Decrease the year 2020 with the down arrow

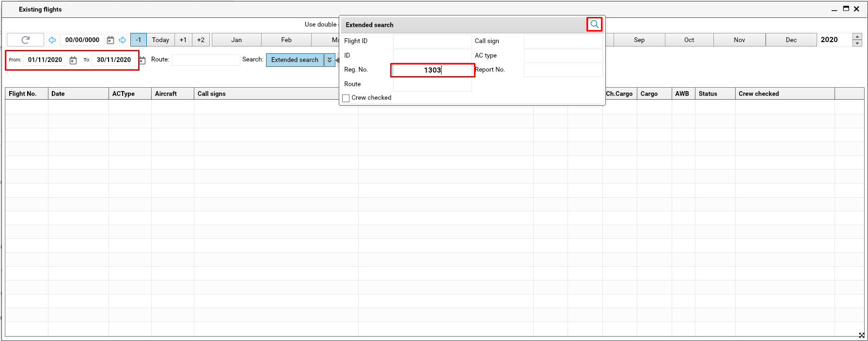tap(857, 43)
